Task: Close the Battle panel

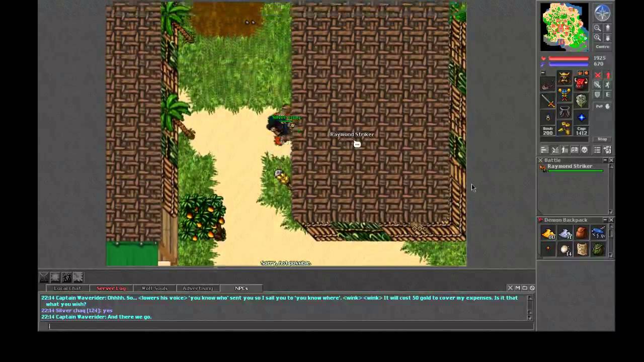Action: [x=611, y=160]
